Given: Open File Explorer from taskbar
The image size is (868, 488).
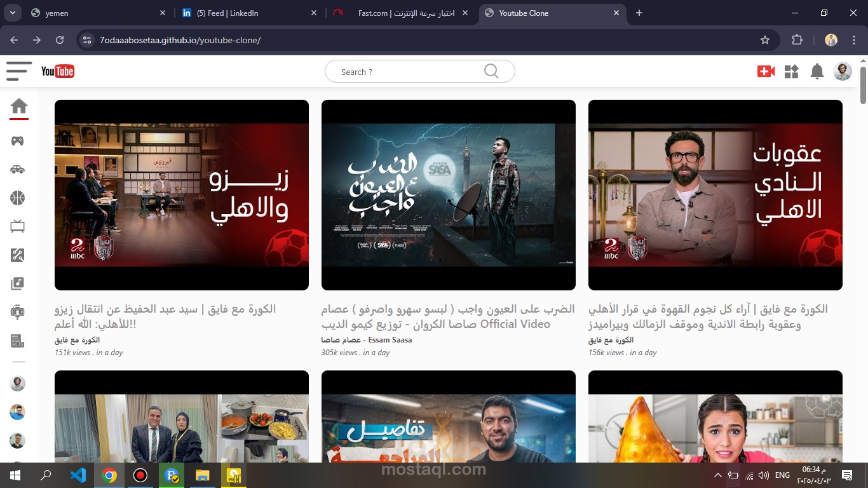Looking at the screenshot, I should pos(202,475).
